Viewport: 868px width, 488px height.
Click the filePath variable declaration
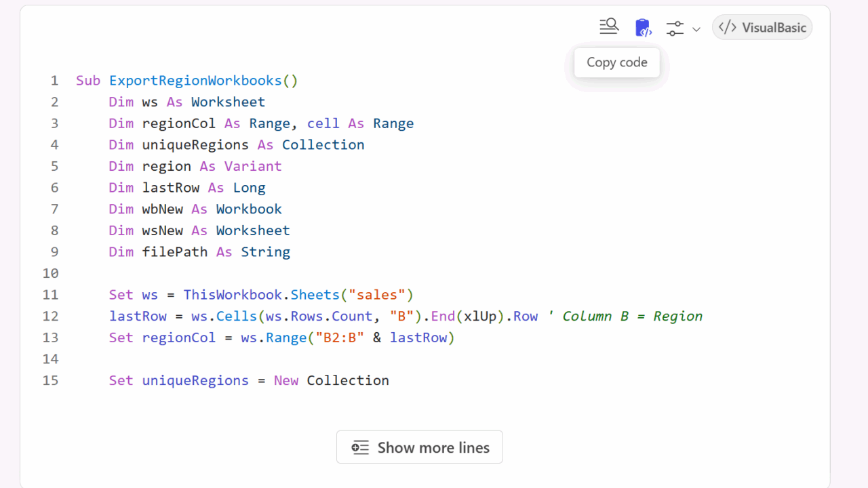click(175, 252)
